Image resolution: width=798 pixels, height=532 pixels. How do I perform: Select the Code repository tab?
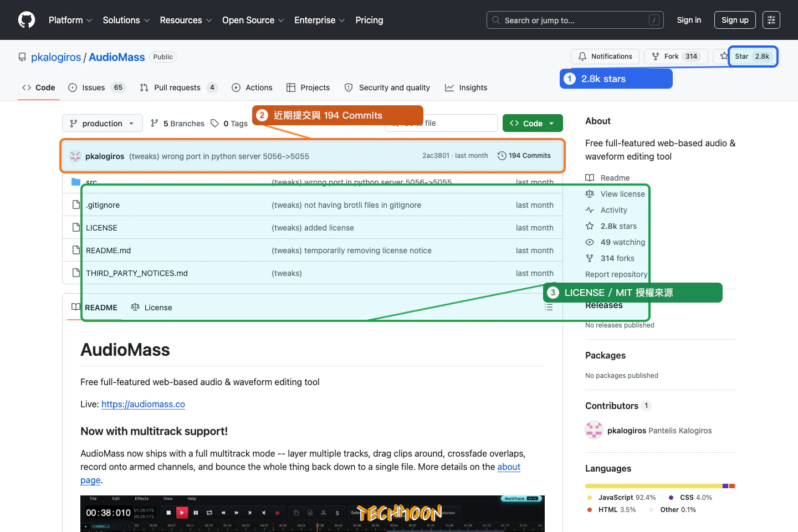[x=39, y=88]
